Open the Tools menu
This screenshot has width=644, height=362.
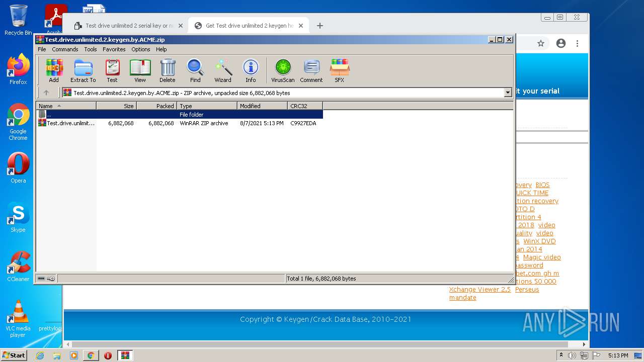(91, 49)
